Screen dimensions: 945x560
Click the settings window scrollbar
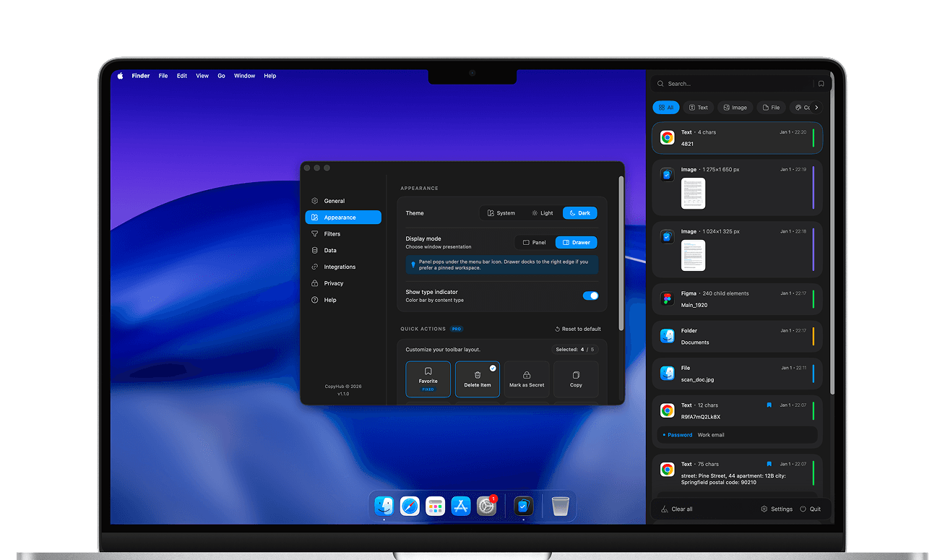click(x=621, y=253)
